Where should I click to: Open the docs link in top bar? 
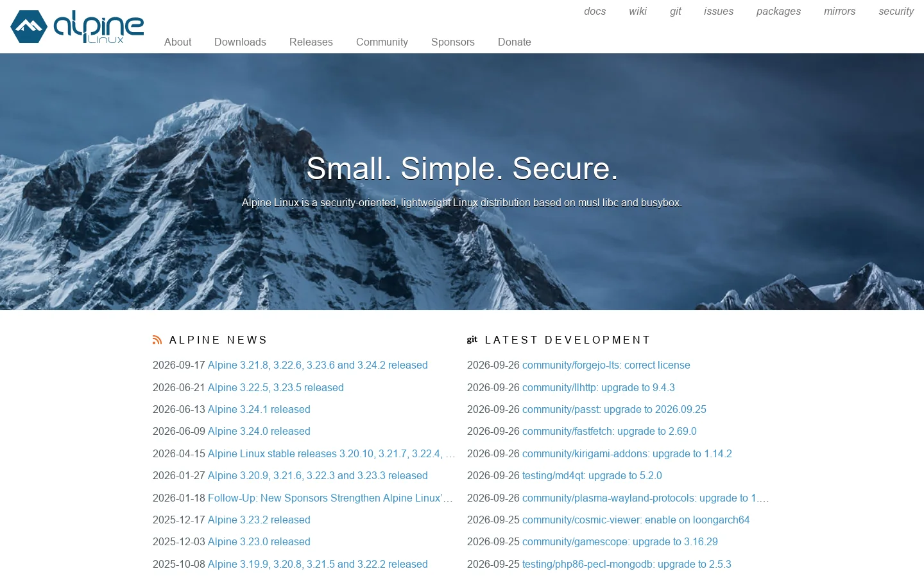click(595, 11)
